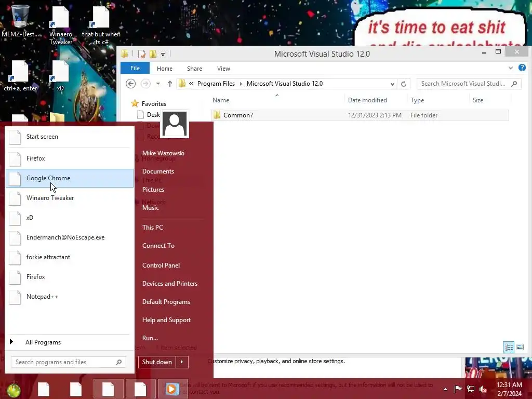This screenshot has height=399, width=532.
Task: Select Favorites in navigation pane
Action: coord(154,104)
